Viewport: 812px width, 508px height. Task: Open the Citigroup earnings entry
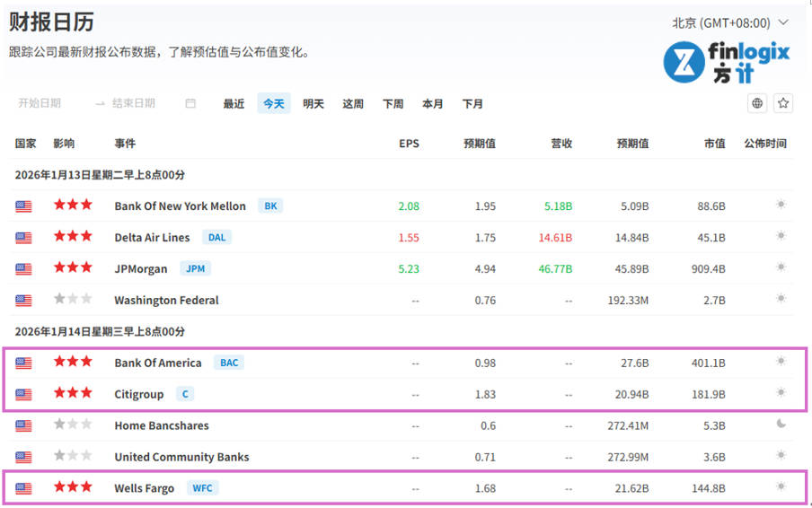pyautogui.click(x=140, y=394)
